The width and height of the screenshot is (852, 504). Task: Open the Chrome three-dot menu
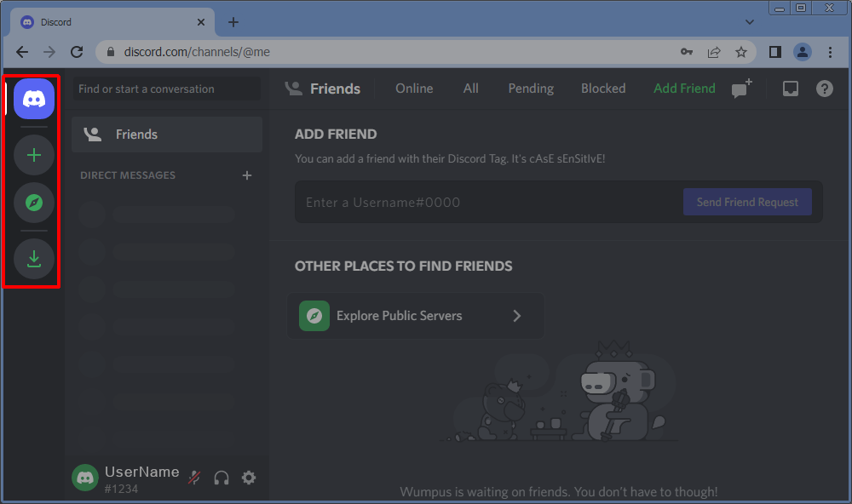tap(830, 52)
